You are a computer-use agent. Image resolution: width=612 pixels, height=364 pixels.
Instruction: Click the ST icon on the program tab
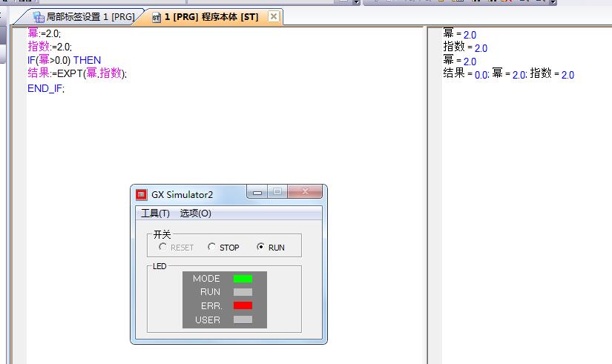pyautogui.click(x=157, y=17)
